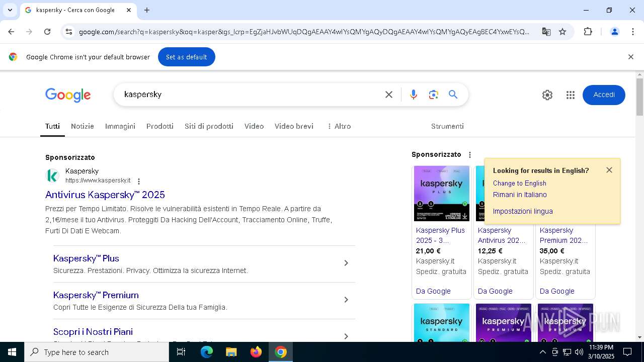Image resolution: width=644 pixels, height=362 pixels.
Task: Close the kaspersky search tab
Action: pos(129,10)
